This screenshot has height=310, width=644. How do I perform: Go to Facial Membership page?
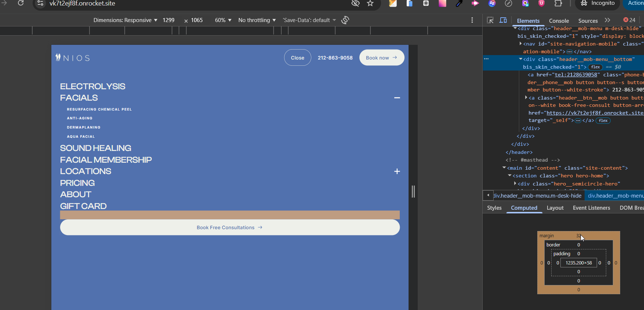106,160
